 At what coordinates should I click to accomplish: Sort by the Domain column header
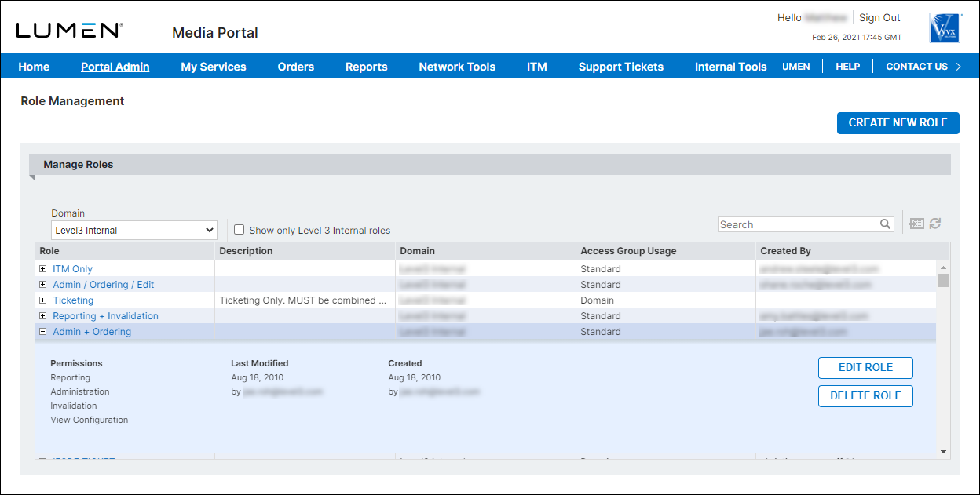486,251
